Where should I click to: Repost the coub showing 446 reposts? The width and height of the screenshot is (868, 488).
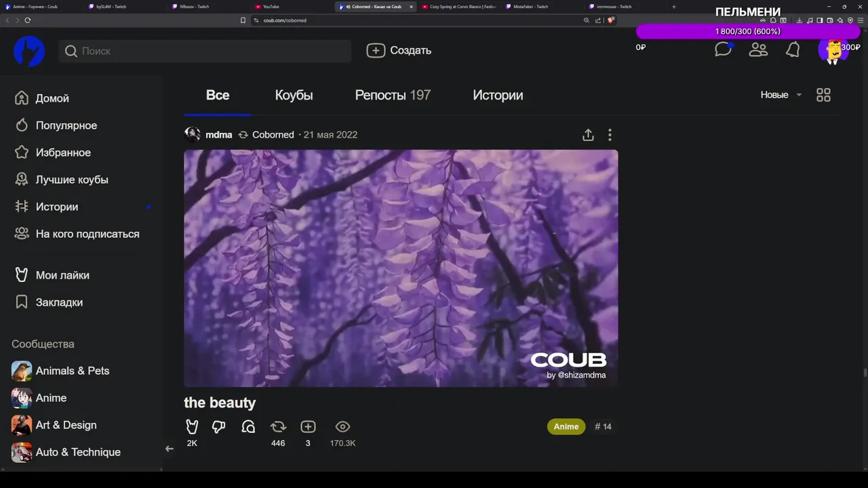pyautogui.click(x=278, y=426)
